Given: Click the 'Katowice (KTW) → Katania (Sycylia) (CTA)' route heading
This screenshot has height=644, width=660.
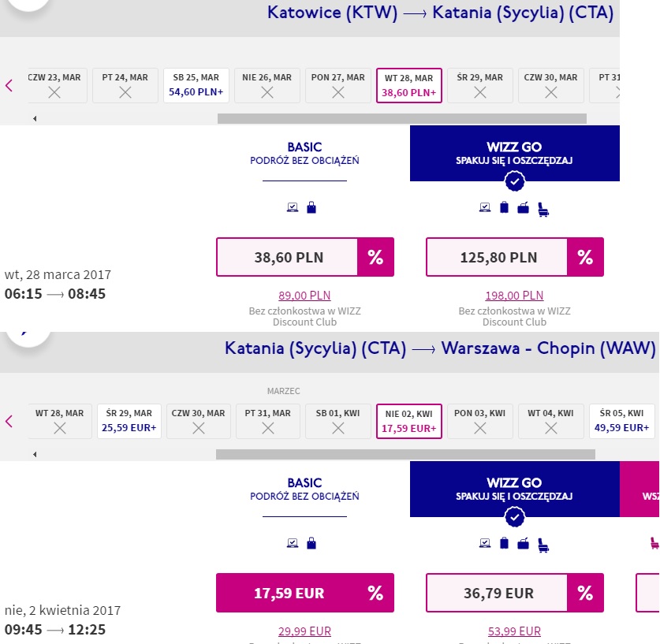Looking at the screenshot, I should point(440,12).
